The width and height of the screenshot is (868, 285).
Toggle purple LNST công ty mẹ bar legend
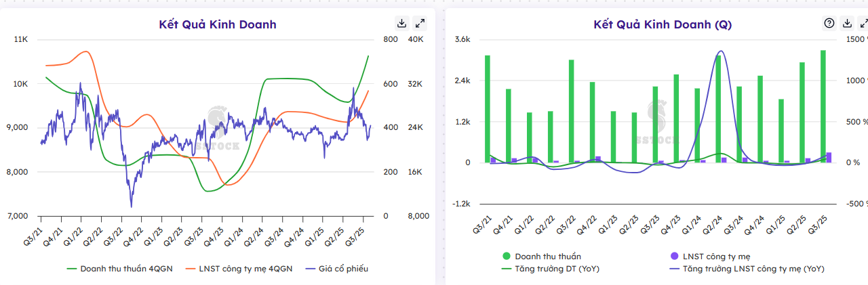tap(711, 257)
